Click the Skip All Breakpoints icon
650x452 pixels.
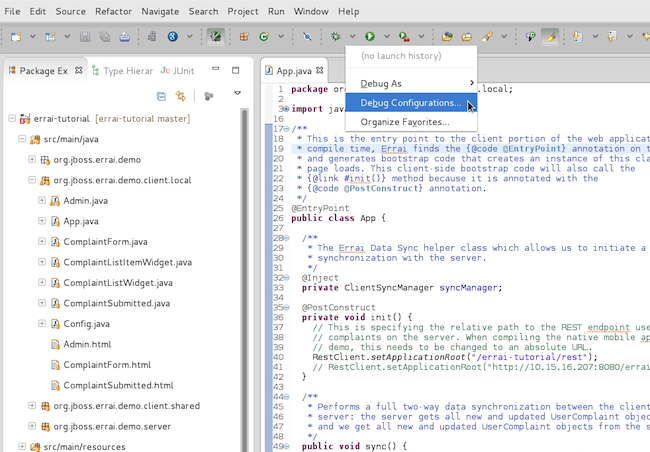307,36
